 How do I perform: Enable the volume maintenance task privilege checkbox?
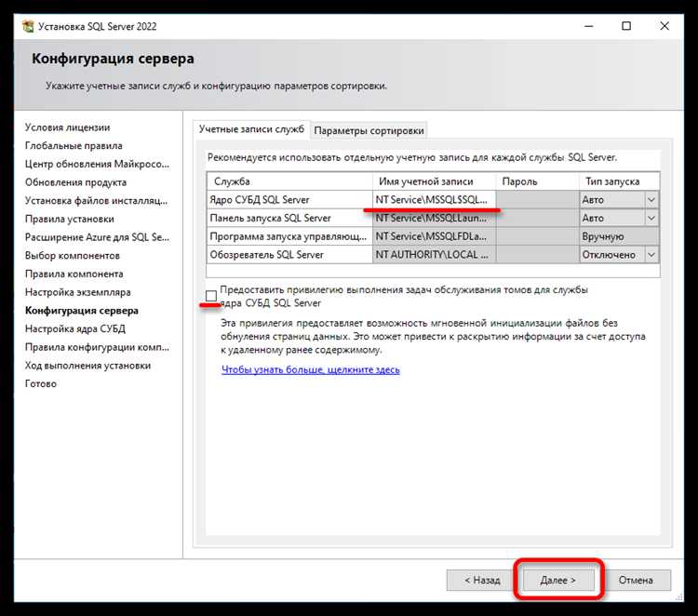[212, 296]
